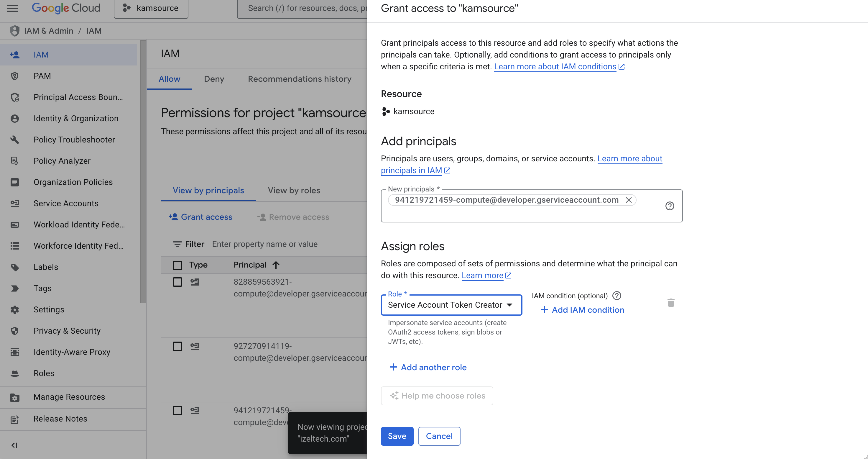The width and height of the screenshot is (868, 459).
Task: Open Service Accounts in sidebar
Action: 66,203
